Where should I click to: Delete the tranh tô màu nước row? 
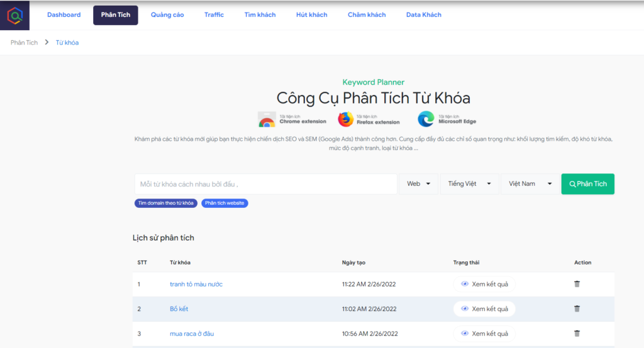pos(577,284)
